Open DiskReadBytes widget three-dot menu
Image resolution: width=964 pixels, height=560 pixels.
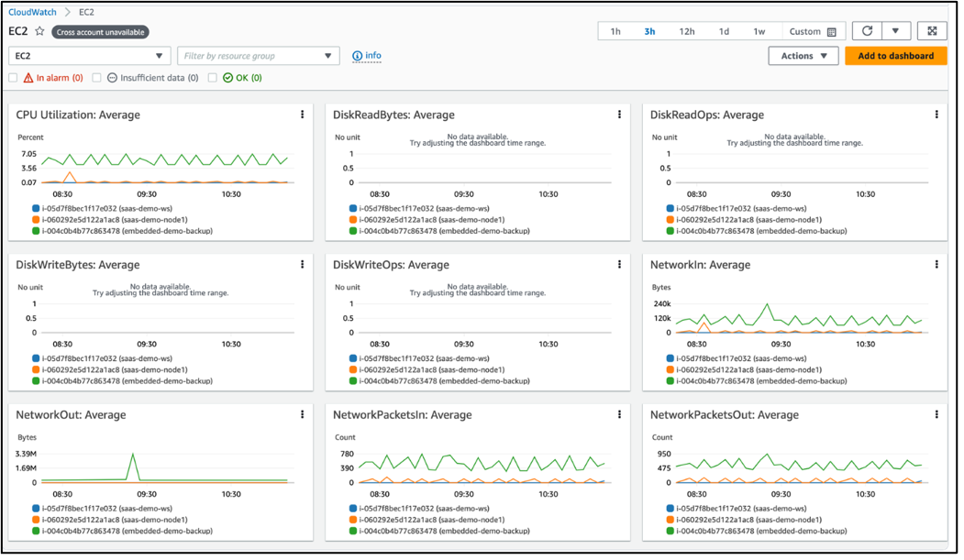coord(619,115)
